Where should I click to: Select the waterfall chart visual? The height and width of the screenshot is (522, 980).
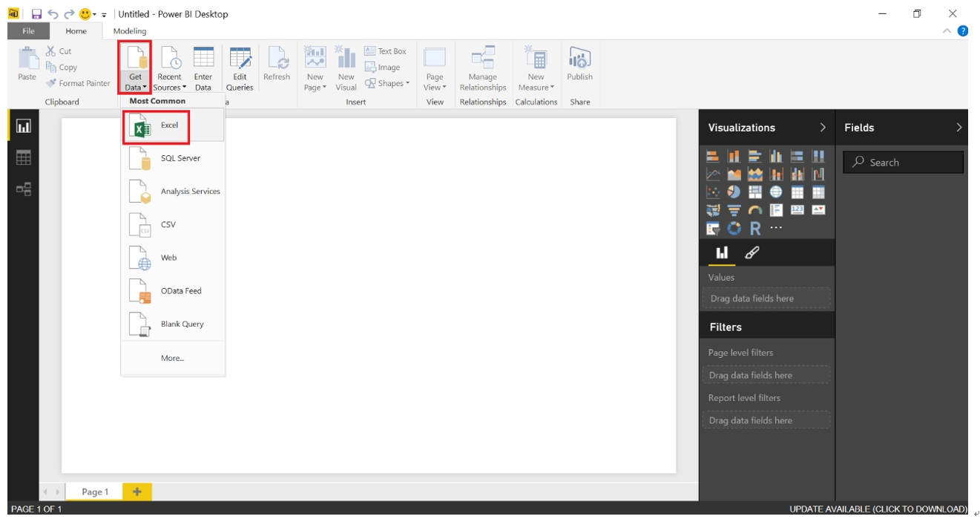[818, 174]
